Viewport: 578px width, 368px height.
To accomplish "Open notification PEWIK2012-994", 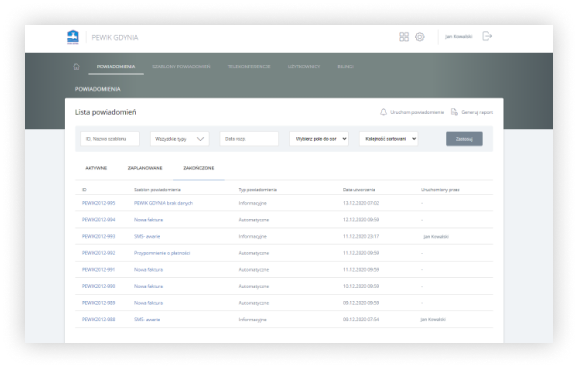I will click(98, 220).
